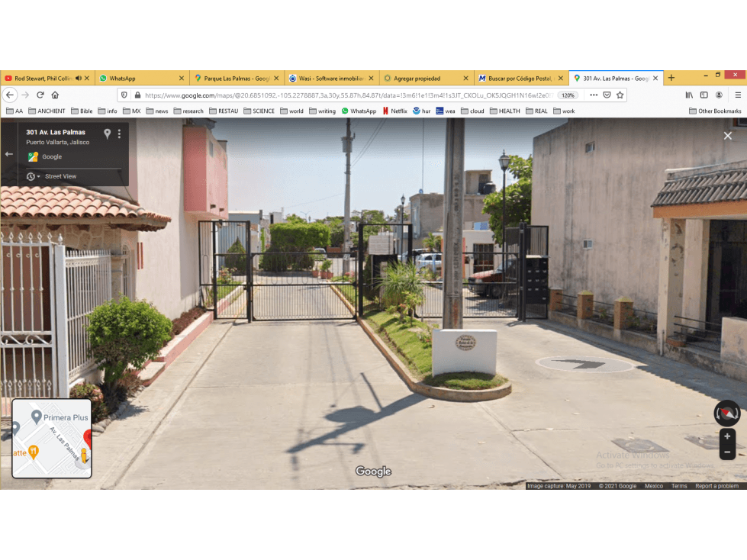
Task: Click the location pin icon in address card
Action: pos(107,134)
